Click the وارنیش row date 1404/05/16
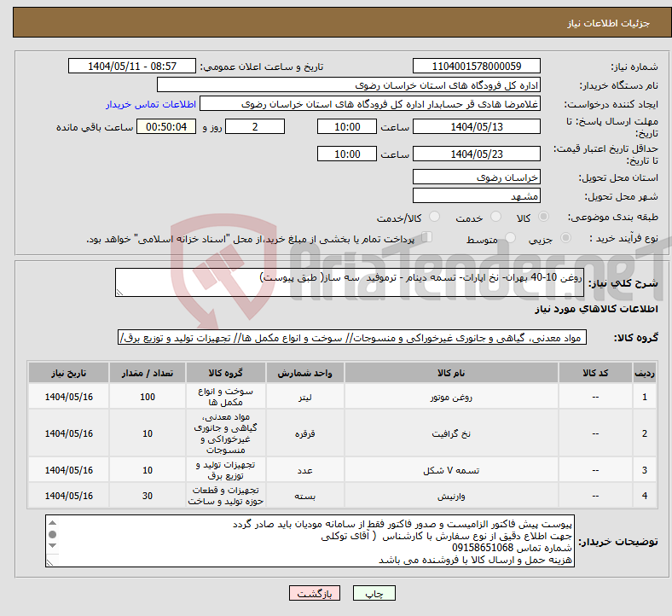 tap(68, 496)
